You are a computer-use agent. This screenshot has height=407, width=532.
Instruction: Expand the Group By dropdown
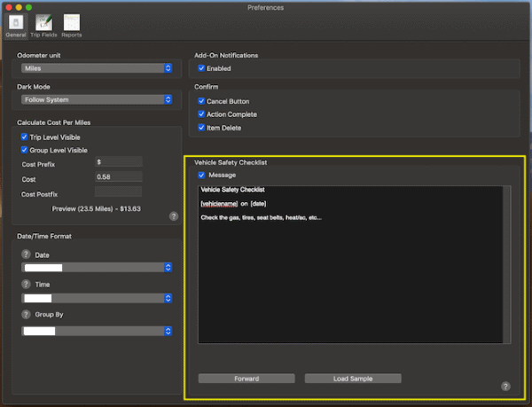96,331
